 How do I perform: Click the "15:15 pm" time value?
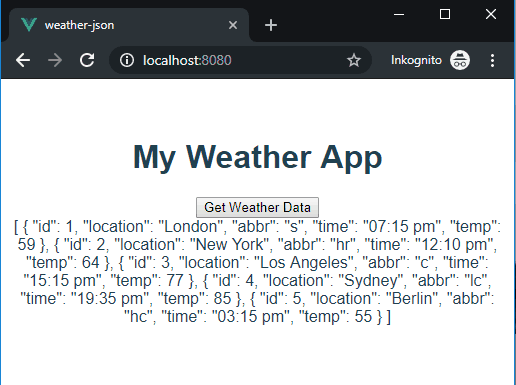tap(63, 281)
